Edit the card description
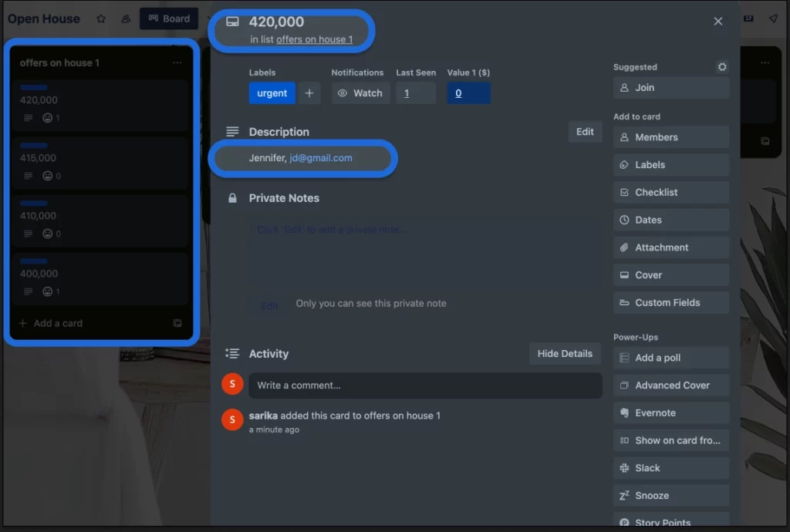Screen dimensions: 790x532 coord(585,131)
